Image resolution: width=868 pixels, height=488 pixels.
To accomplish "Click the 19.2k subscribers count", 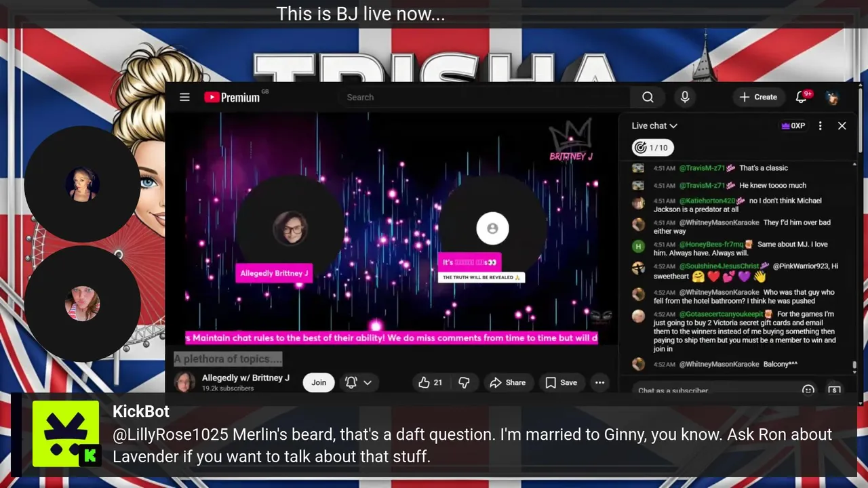I will point(228,388).
